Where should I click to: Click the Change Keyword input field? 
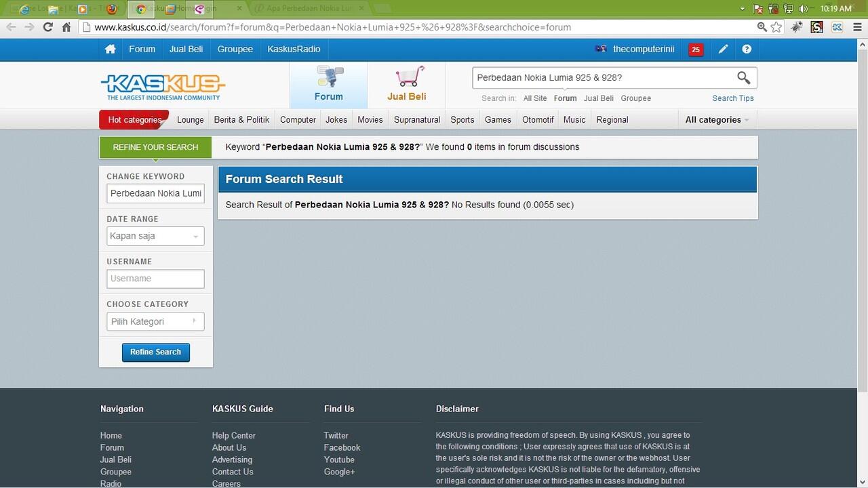click(155, 193)
